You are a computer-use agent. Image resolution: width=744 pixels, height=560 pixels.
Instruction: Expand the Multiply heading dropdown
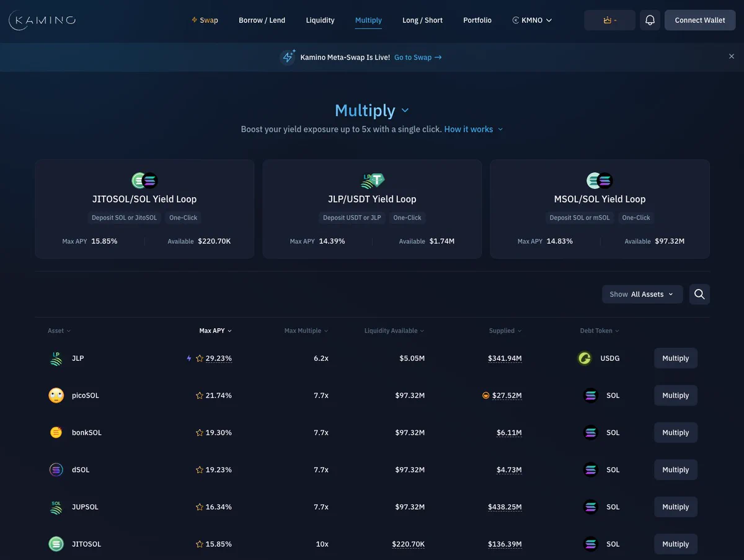click(372, 110)
